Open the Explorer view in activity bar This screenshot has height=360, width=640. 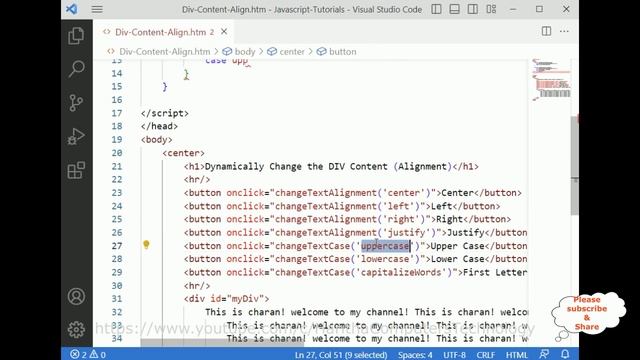point(76,36)
